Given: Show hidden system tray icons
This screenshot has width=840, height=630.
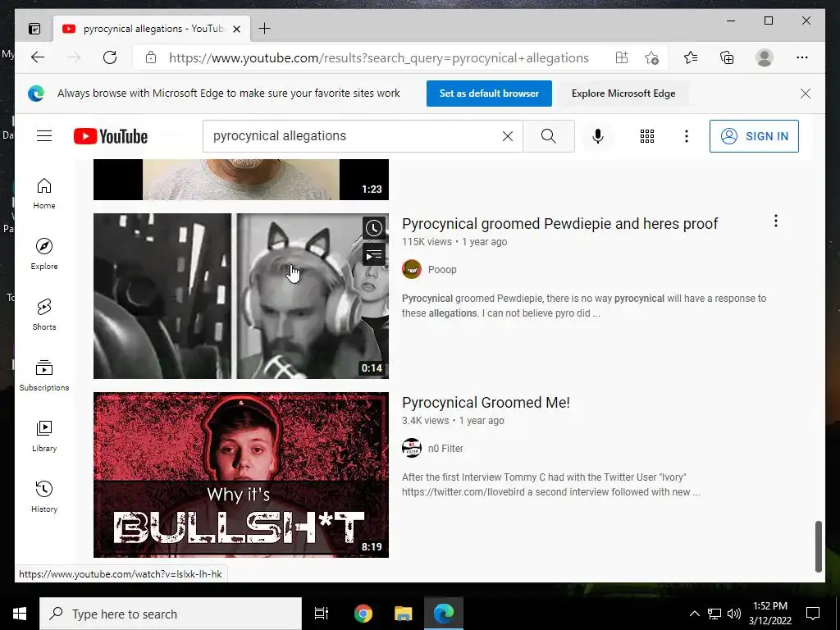Looking at the screenshot, I should [694, 614].
